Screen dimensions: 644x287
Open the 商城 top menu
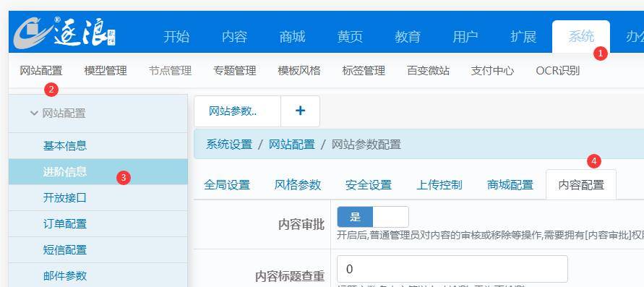(x=292, y=37)
